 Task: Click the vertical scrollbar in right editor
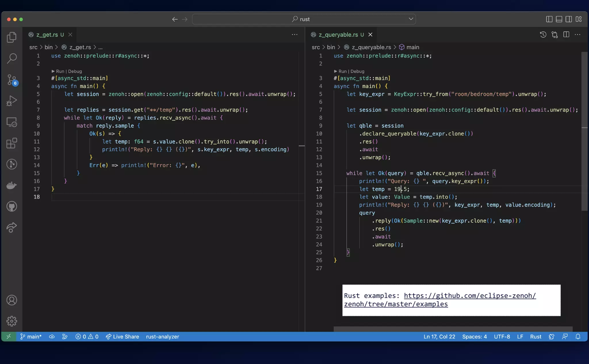pos(584,131)
